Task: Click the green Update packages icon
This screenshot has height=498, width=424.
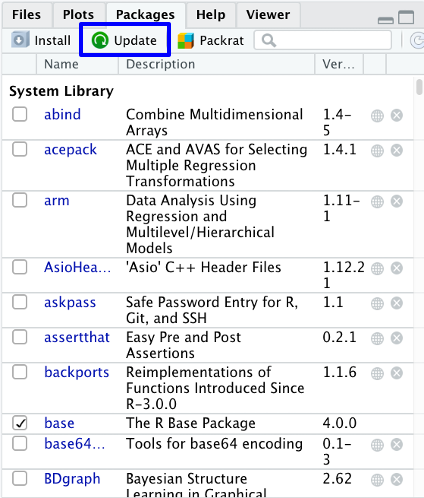Action: (100, 40)
